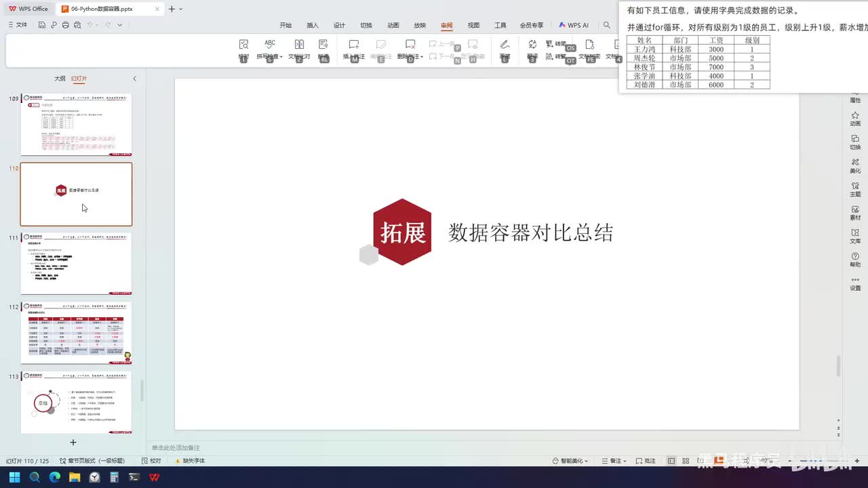
Task: Close the 06-Python数据容器.pptx tab
Action: point(157,9)
